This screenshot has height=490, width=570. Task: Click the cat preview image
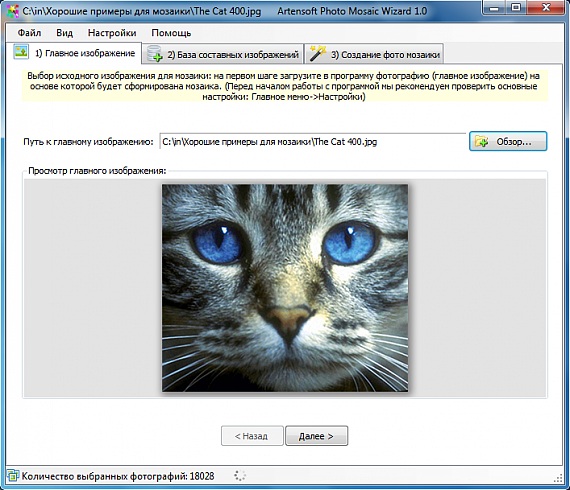[x=285, y=288]
